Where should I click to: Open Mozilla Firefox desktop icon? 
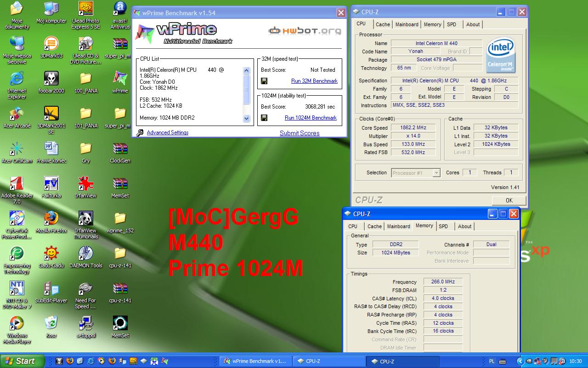click(x=51, y=223)
